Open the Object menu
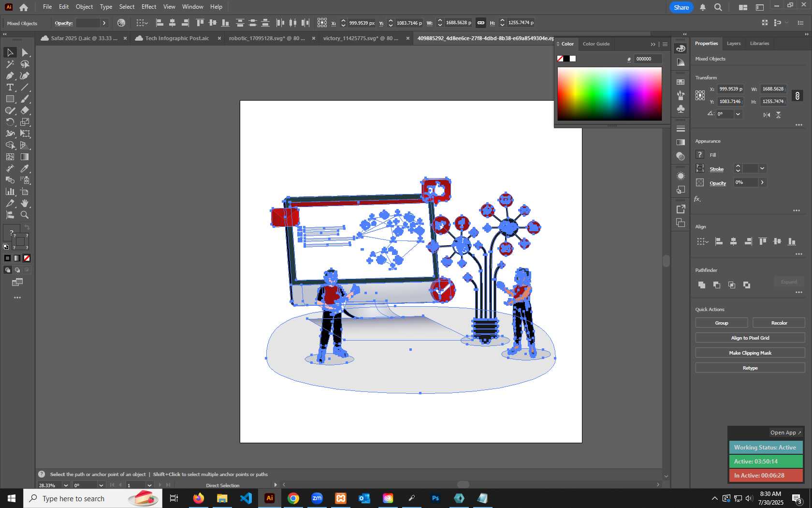Screen dimensions: 812x508 coord(84,7)
